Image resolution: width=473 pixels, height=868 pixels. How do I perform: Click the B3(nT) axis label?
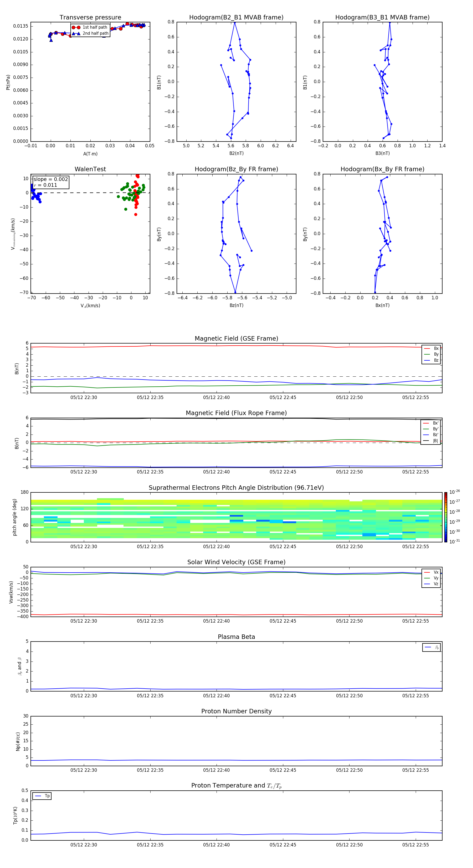click(382, 153)
